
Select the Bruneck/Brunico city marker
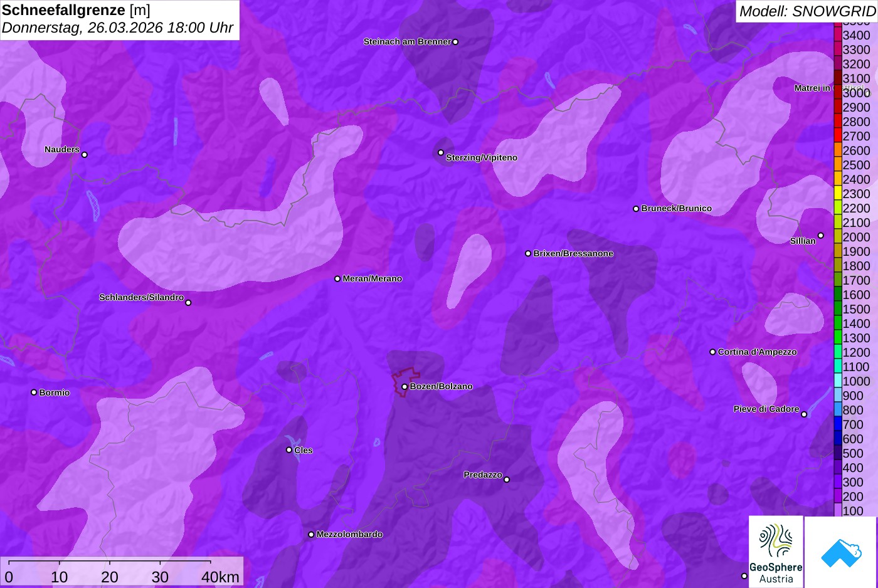(x=636, y=209)
